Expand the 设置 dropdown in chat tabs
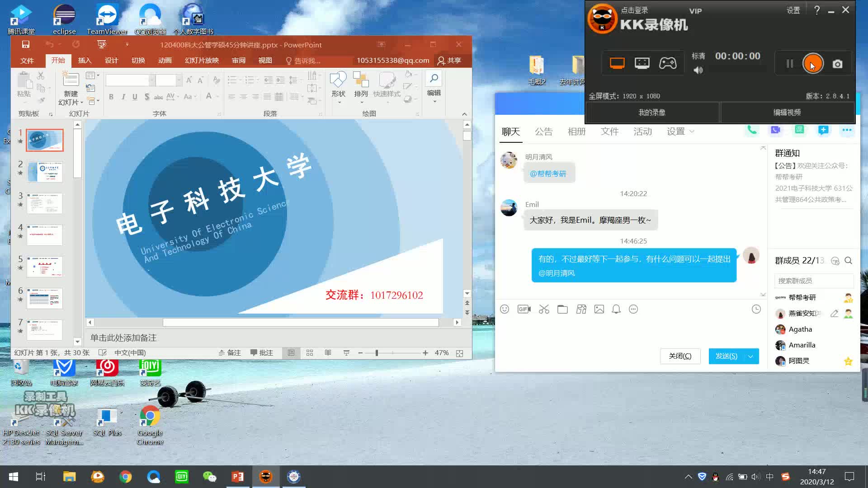The width and height of the screenshot is (868, 488). coord(680,131)
